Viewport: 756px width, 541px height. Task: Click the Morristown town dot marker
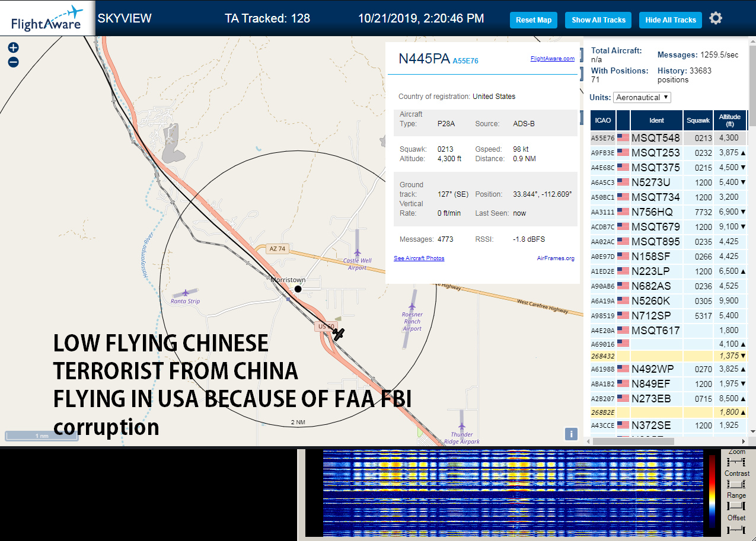298,289
